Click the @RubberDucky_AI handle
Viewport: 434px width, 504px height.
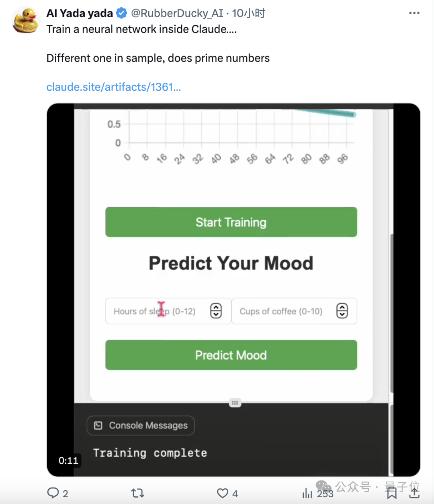[x=177, y=13]
